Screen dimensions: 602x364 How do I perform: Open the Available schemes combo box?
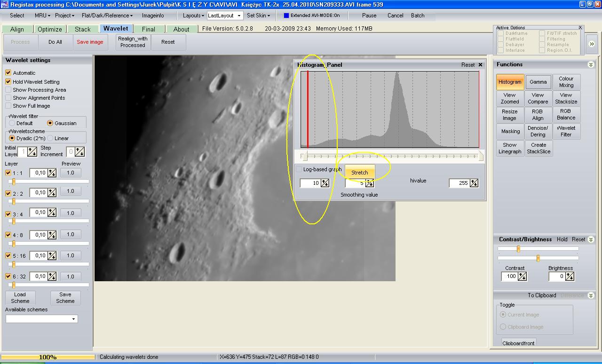click(41, 319)
